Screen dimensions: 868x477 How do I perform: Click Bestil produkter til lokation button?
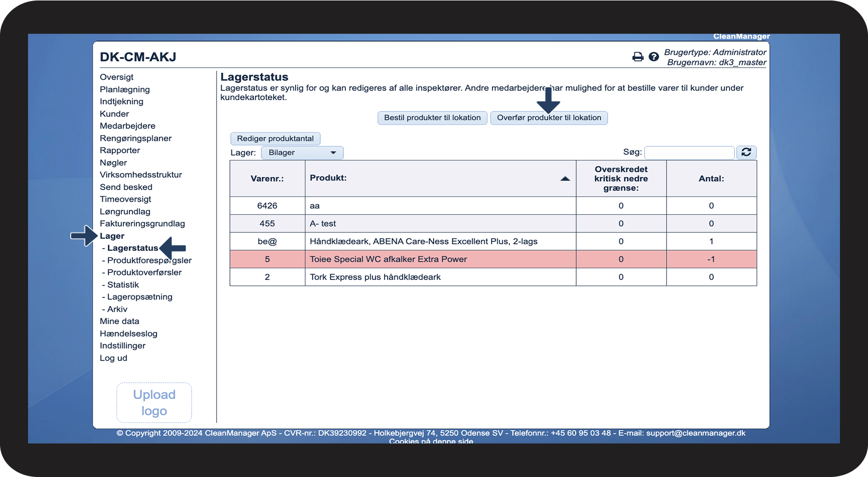pos(432,118)
